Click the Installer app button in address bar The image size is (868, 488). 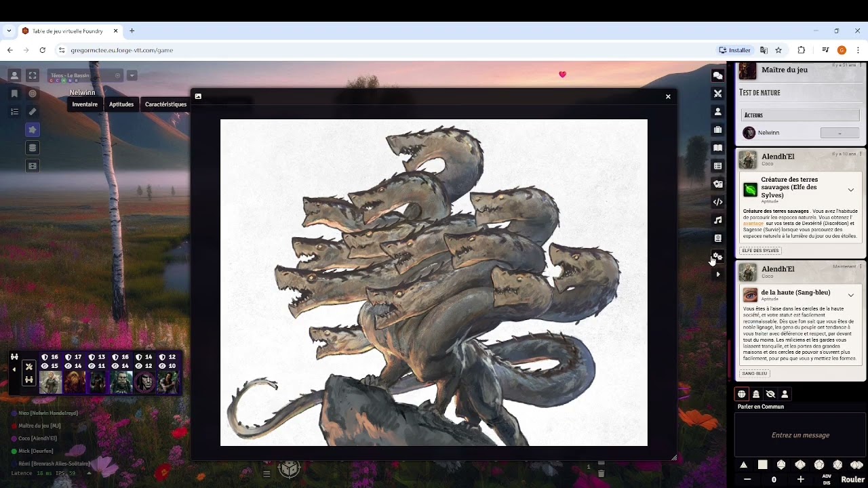[x=735, y=50]
